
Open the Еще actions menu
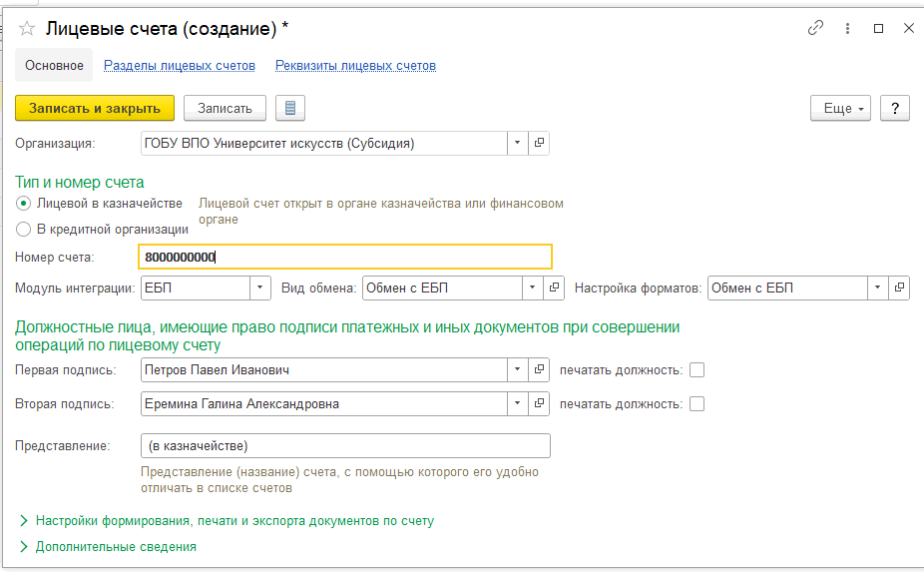click(840, 108)
